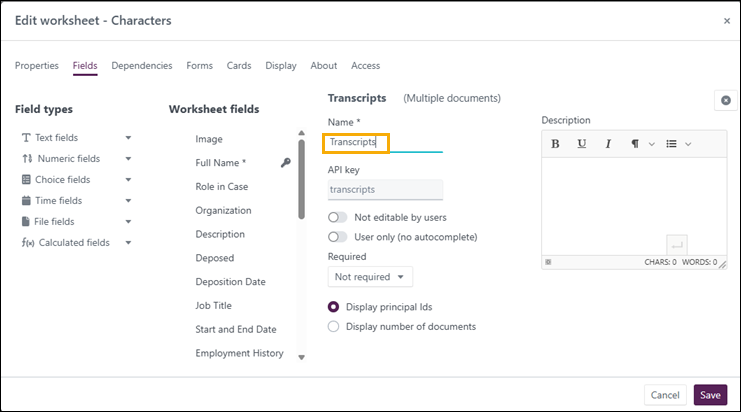Image resolution: width=741 pixels, height=412 pixels.
Task: Close the Transcripts field panel with X icon
Action: (726, 100)
